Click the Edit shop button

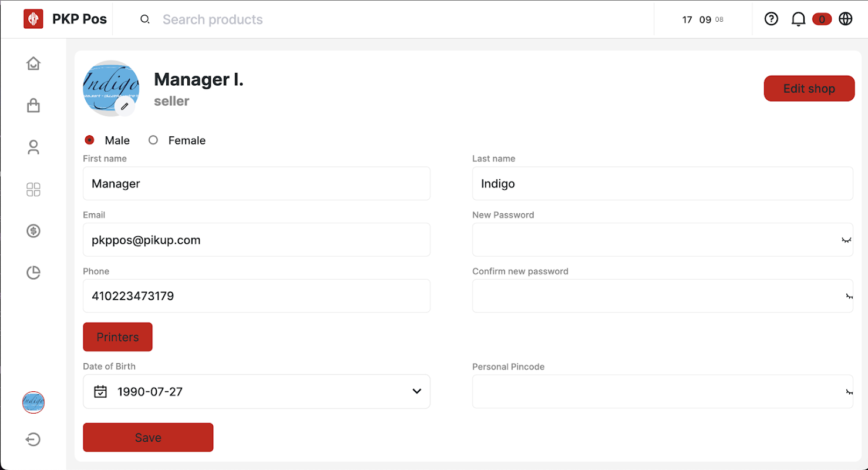(809, 89)
